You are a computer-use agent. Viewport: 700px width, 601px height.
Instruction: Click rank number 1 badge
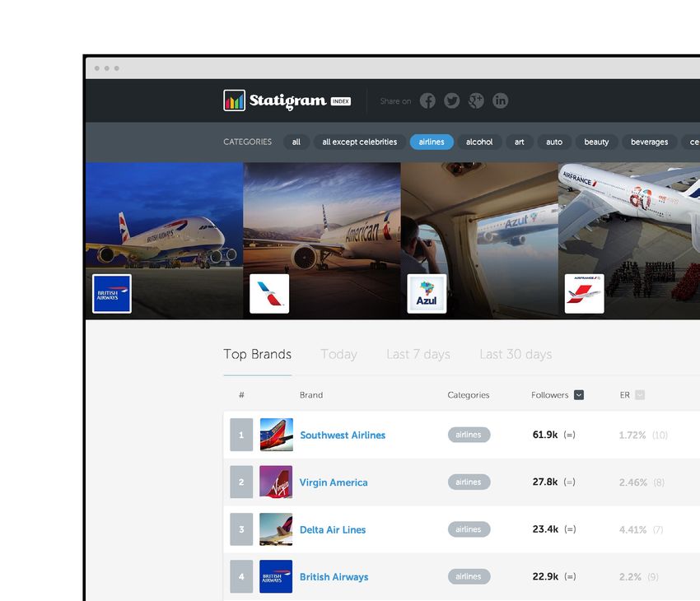tap(241, 435)
